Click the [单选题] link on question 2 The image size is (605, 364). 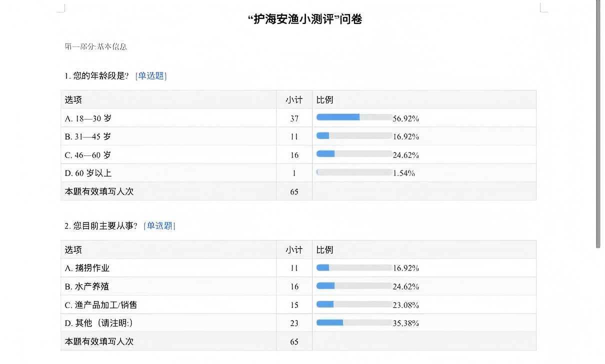tap(159, 226)
